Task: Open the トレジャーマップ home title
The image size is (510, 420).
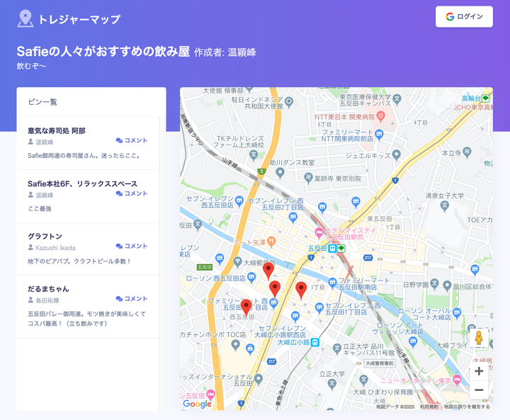Action: (79, 19)
